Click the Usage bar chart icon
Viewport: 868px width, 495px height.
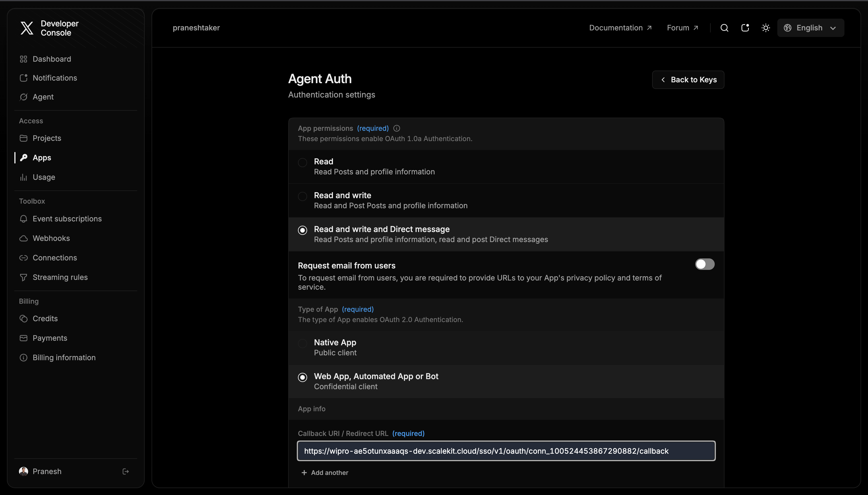tap(24, 177)
